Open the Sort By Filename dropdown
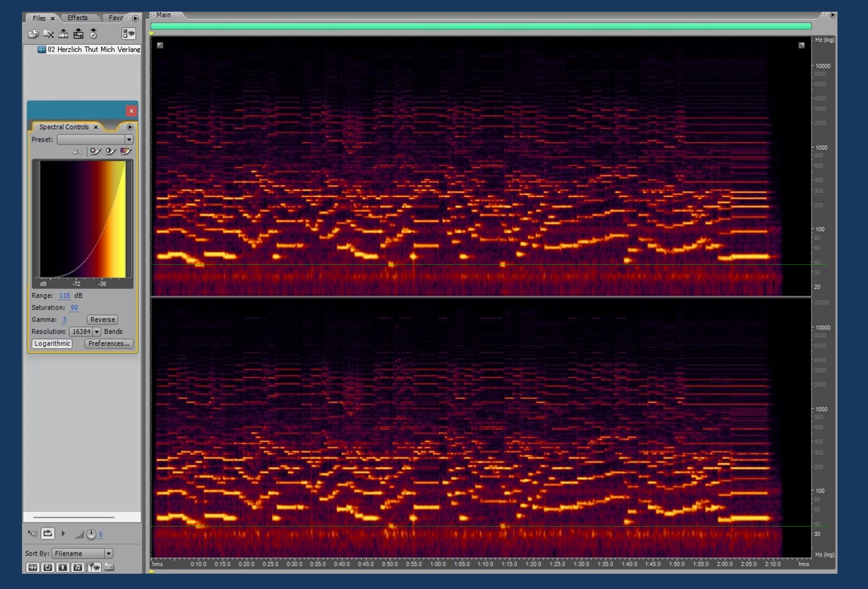The height and width of the screenshot is (589, 868). click(x=82, y=554)
